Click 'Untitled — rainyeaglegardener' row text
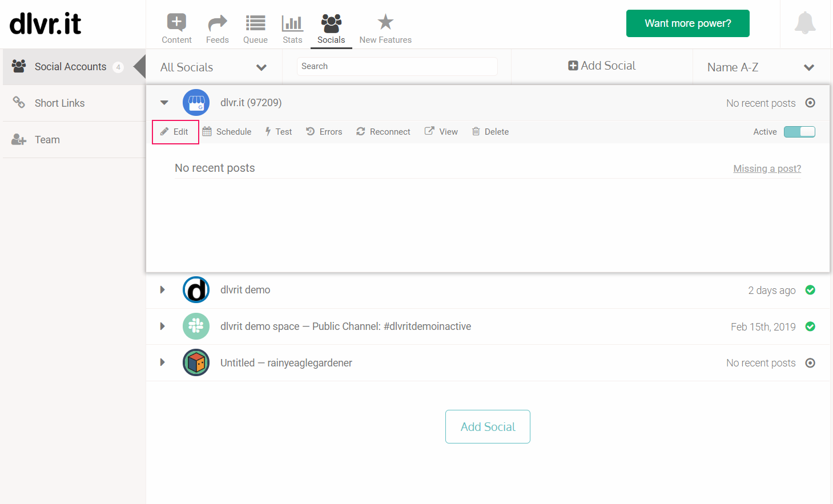 point(286,363)
